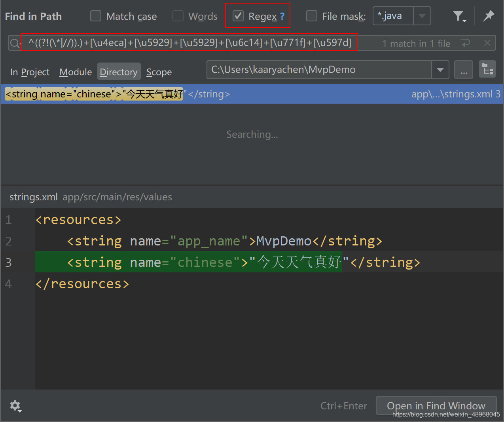Click the *.java file mask field
Viewport: 504px width, 422px height.
tap(393, 16)
